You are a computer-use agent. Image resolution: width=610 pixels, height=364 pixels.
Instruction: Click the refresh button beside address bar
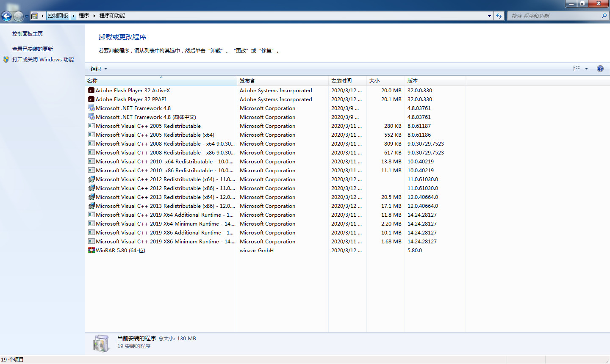pyautogui.click(x=499, y=16)
